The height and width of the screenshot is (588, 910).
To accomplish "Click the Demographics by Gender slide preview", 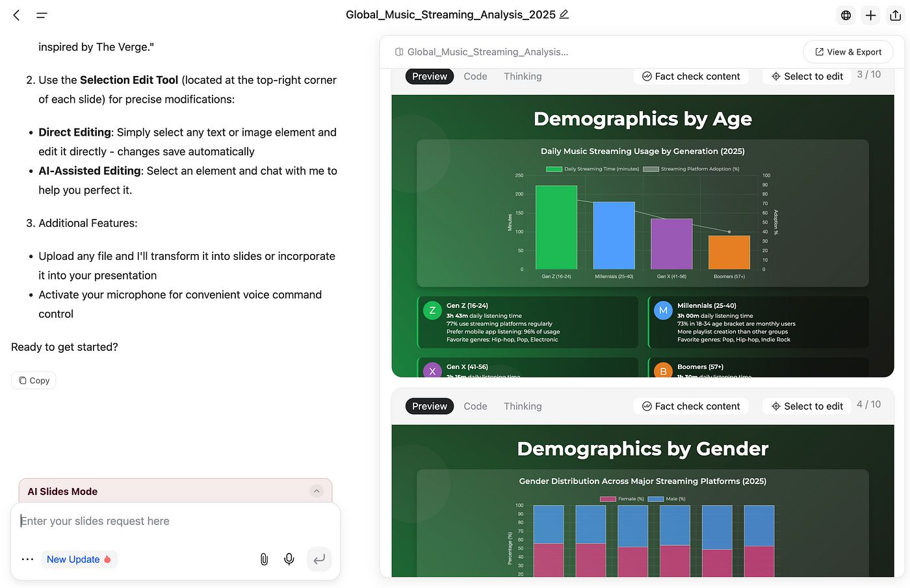I will 643,501.
